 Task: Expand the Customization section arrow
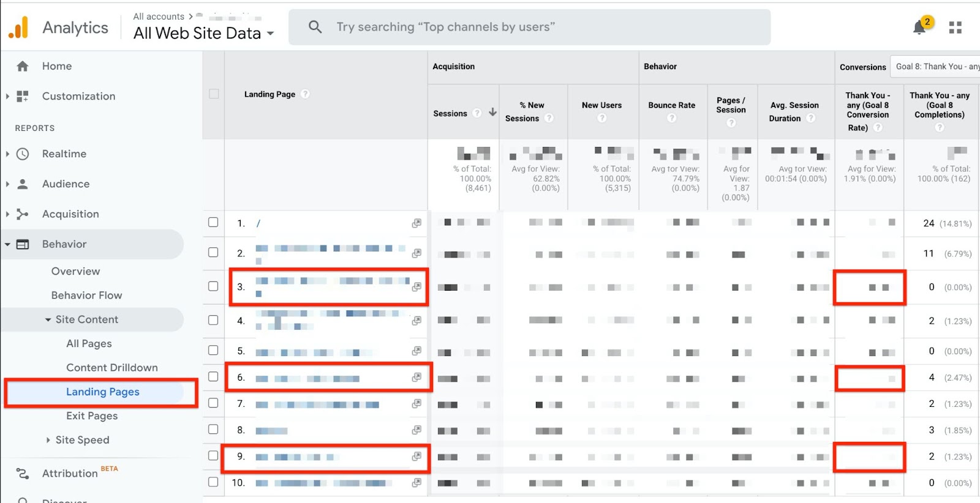[x=7, y=96]
